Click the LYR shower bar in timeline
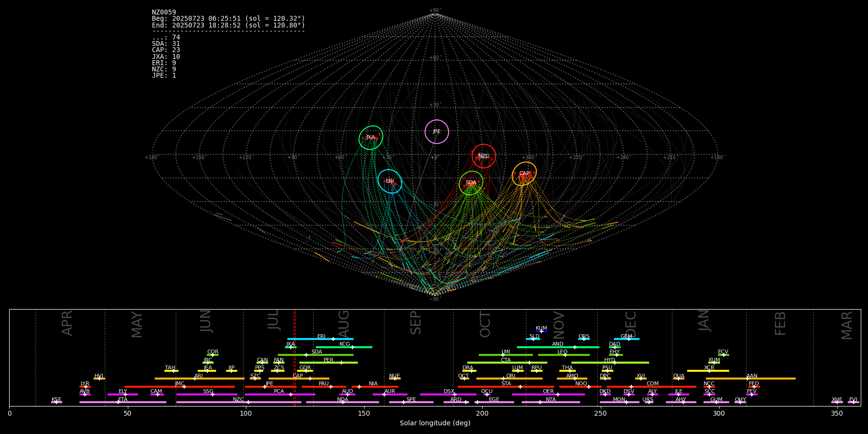Image resolution: width=868 pixels, height=434 pixels. point(85,386)
